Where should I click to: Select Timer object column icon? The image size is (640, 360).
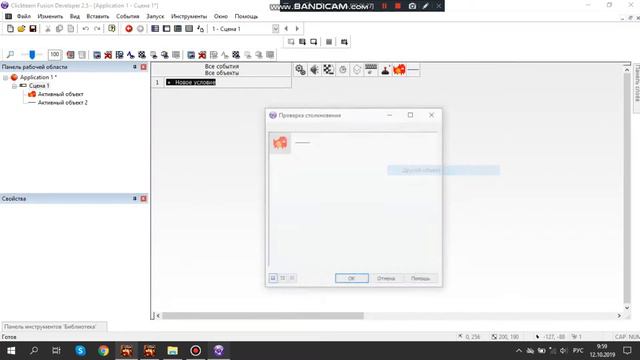[x=343, y=70]
